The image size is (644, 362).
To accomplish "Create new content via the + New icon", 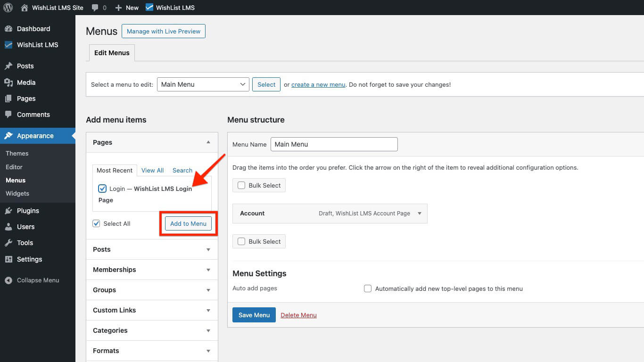I will [x=126, y=7].
